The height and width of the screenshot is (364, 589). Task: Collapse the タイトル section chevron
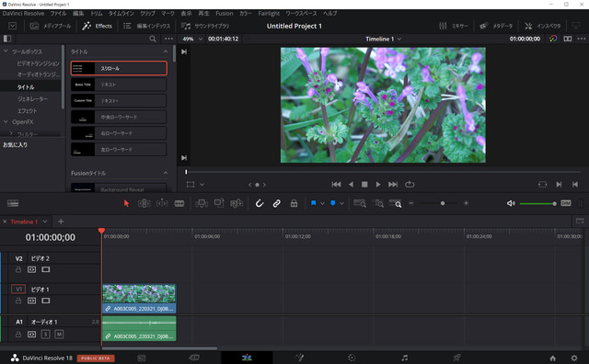166,51
